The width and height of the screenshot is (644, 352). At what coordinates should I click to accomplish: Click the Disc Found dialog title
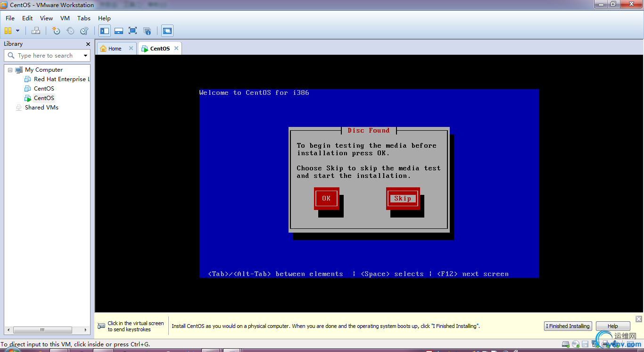369,131
